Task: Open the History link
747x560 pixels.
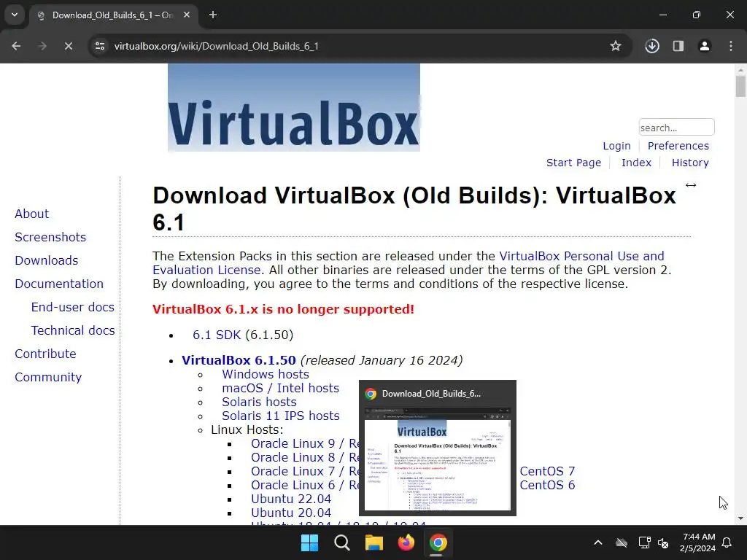Action: tap(690, 163)
